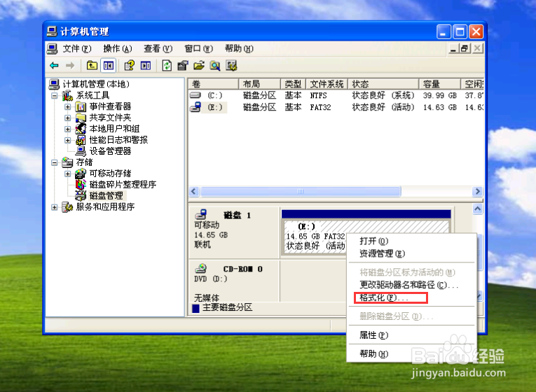
Task: Click the horizontal scrollbar left arrow
Action: point(194,192)
